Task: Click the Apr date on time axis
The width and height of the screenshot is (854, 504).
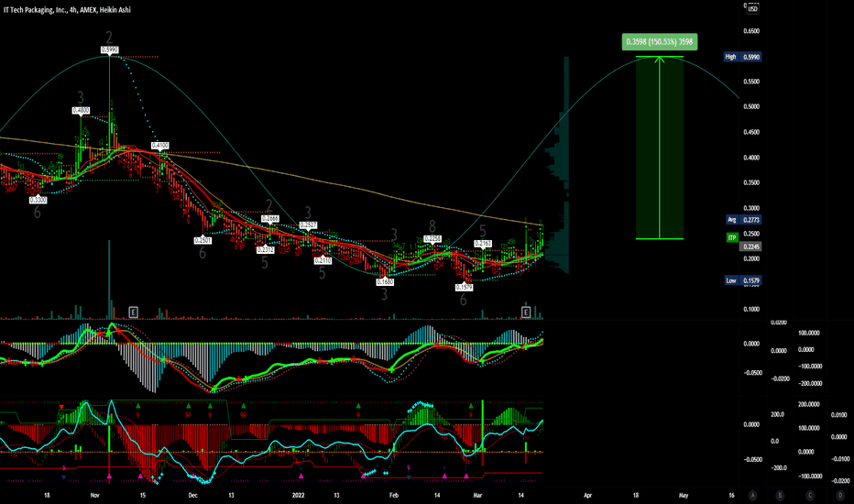Action: click(x=587, y=495)
